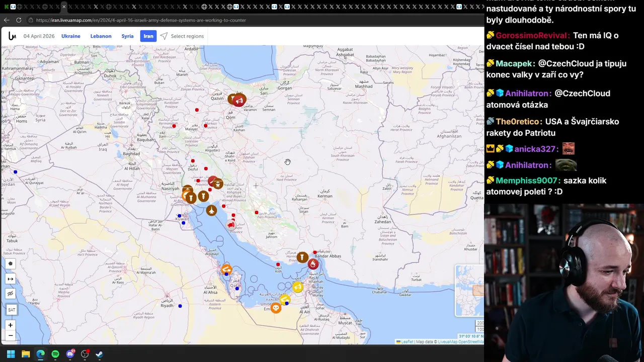This screenshot has width=644, height=362.
Task: Click the brown jet aircraft marker near Kuwait
Action: pos(211,210)
